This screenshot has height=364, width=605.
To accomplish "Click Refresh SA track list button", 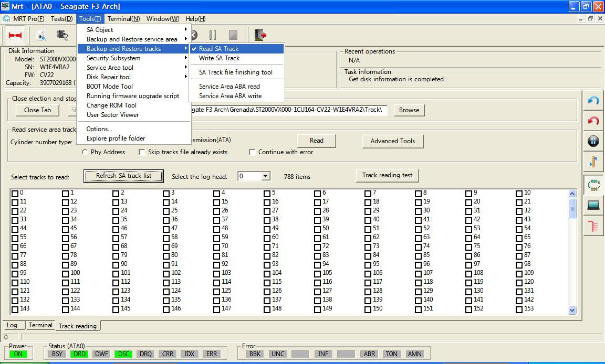I will (x=123, y=176).
